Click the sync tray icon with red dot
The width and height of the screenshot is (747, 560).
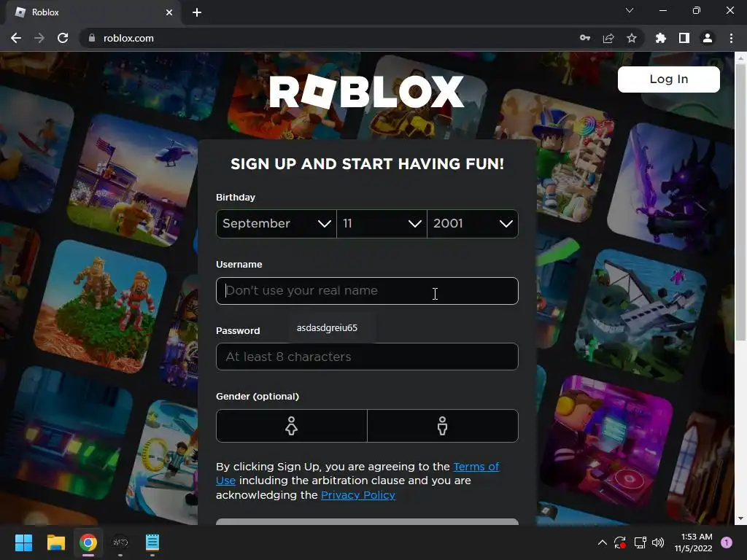pos(620,542)
